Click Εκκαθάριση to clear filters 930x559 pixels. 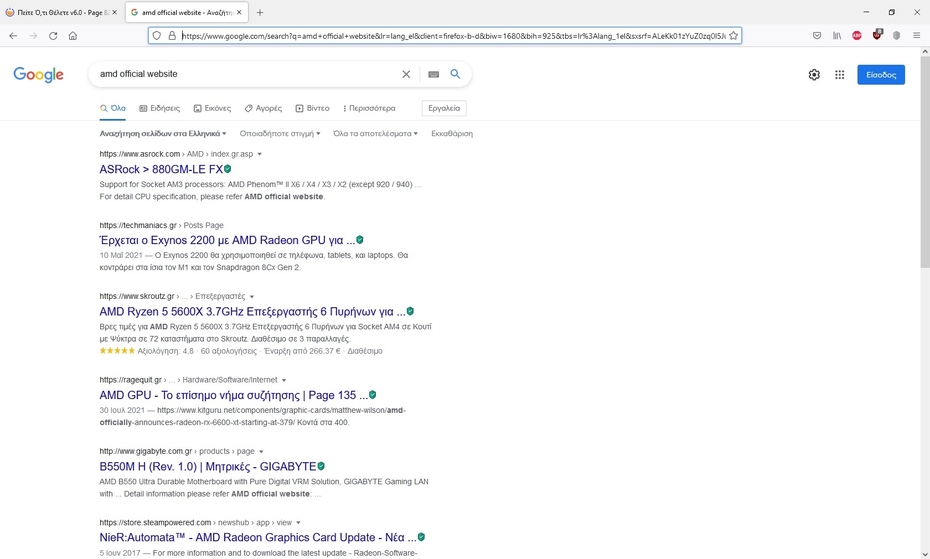click(x=452, y=134)
